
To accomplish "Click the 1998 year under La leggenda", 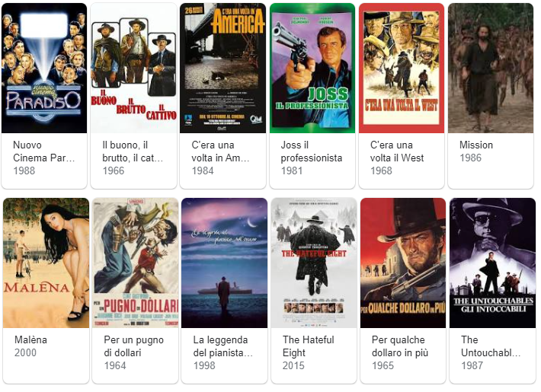I will click(204, 366).
